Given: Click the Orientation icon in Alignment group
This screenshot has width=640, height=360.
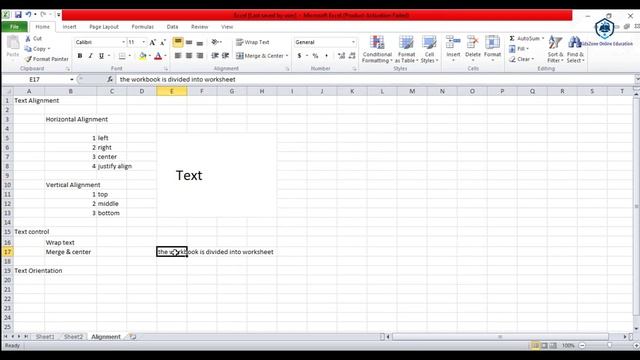Looking at the screenshot, I should (x=215, y=42).
